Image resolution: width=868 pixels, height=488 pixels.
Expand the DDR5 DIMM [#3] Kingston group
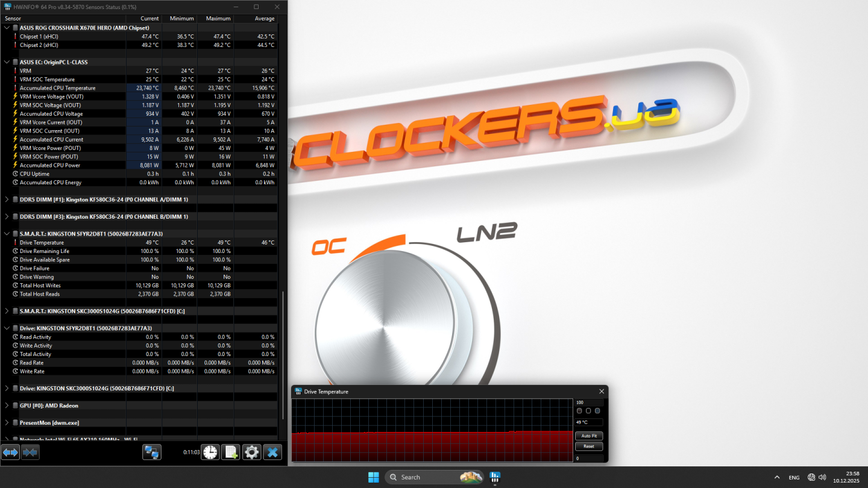(x=7, y=217)
